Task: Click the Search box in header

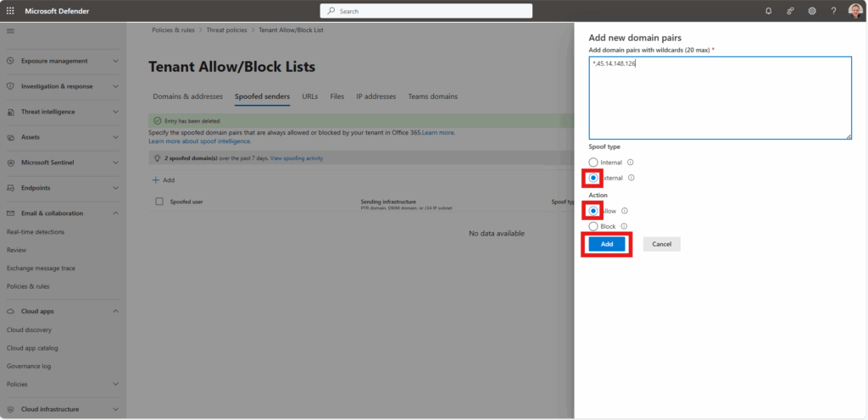Action: [x=426, y=11]
